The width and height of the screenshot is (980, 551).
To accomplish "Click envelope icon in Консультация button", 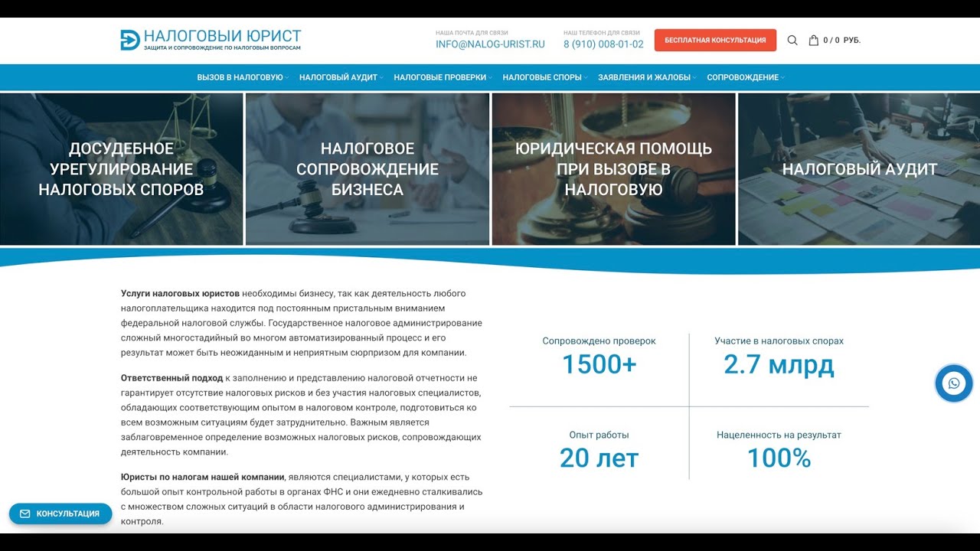I will point(24,514).
